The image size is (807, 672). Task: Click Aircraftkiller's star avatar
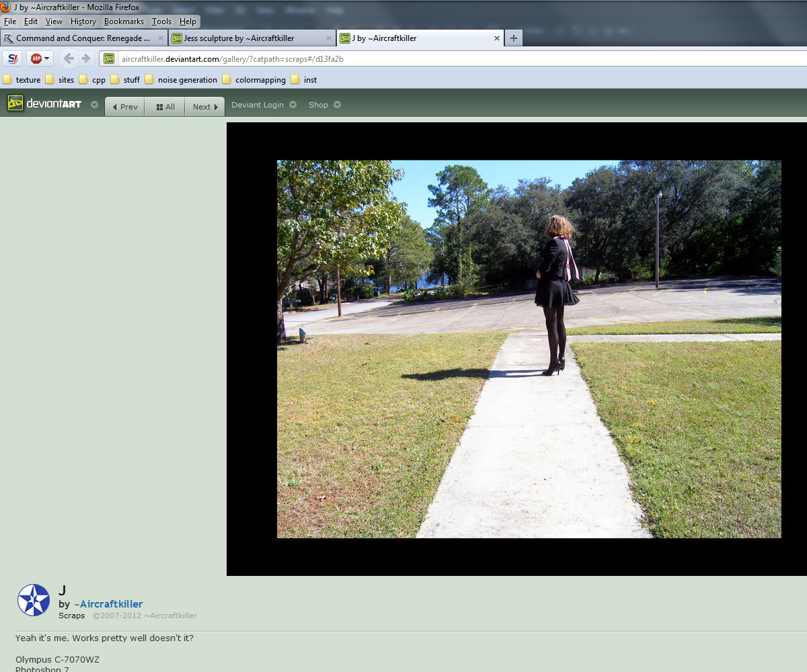pyautogui.click(x=33, y=600)
